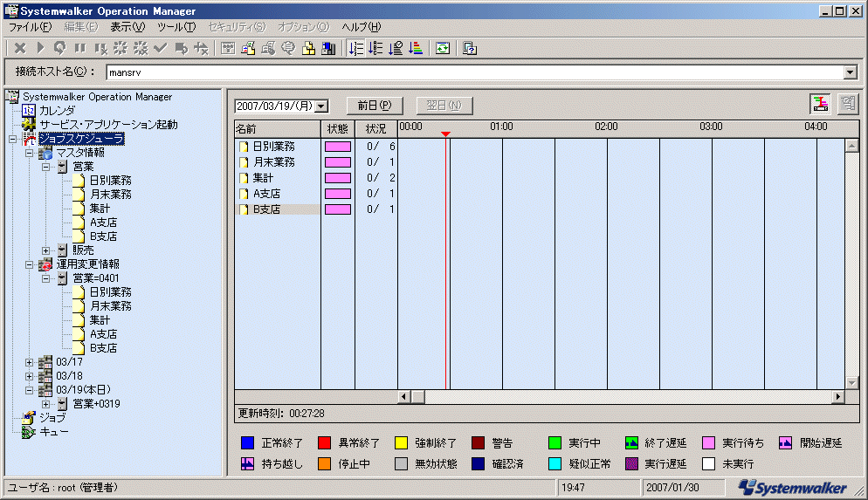Open the date dropdown showing 2007/03/19
This screenshot has height=500, width=868.
click(x=321, y=106)
